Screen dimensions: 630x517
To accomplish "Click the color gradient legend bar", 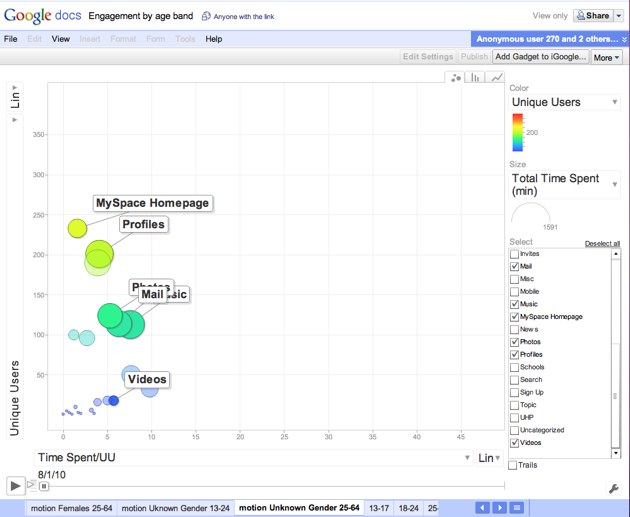I will [x=518, y=133].
